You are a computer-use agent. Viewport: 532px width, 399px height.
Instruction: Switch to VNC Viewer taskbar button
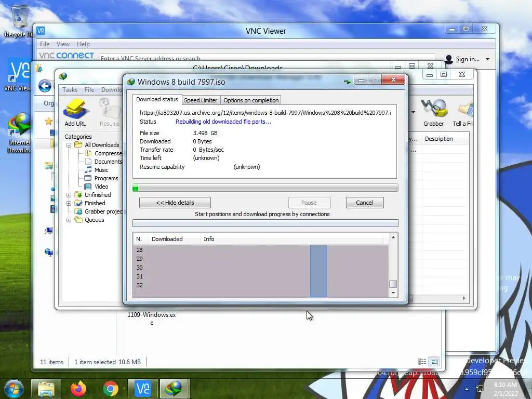143,389
